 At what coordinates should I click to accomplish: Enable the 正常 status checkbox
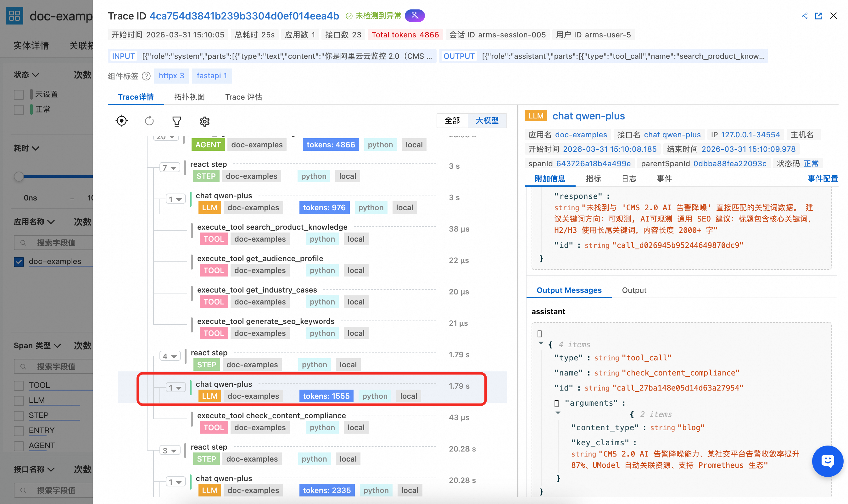19,109
